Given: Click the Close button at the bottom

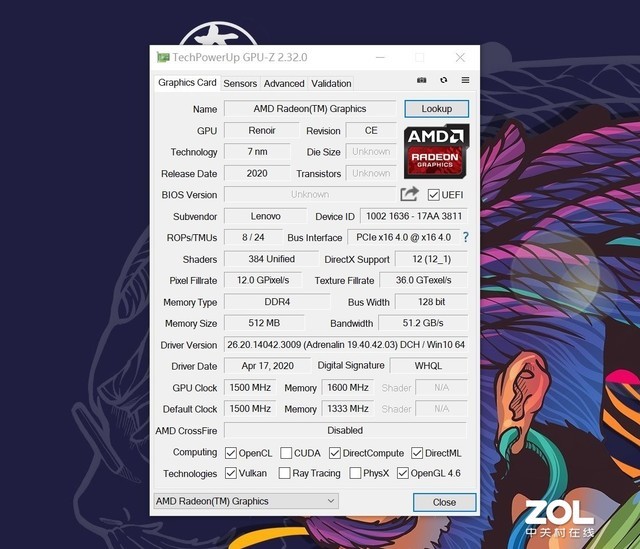Looking at the screenshot, I should tap(444, 502).
